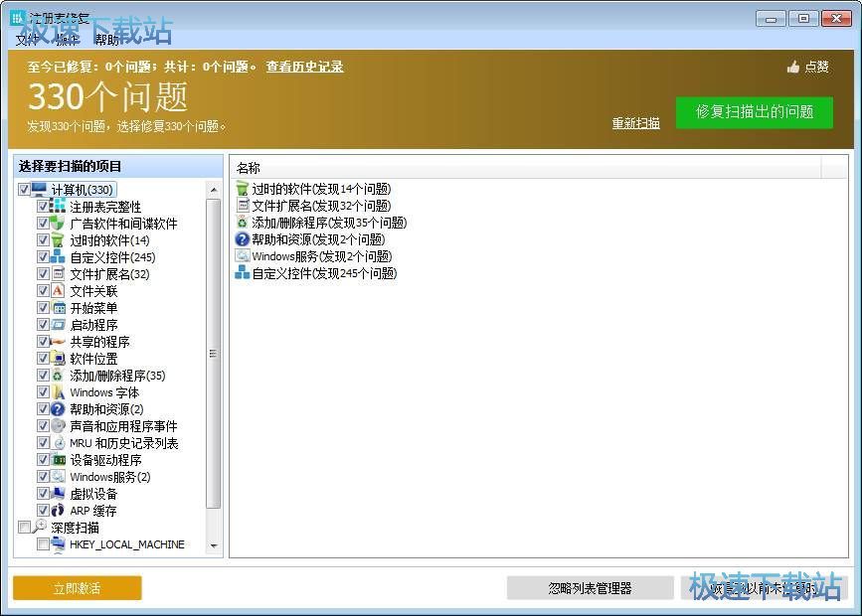Open the 操作 menu
Image resolution: width=862 pixels, height=616 pixels.
[x=67, y=40]
